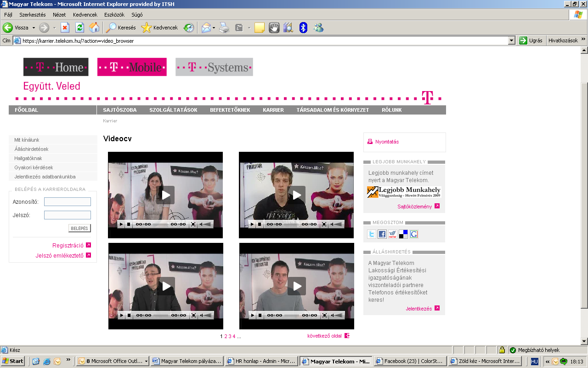The height and width of the screenshot is (368, 588).
Task: Click the mail envelope toolbar icon
Action: (x=206, y=28)
